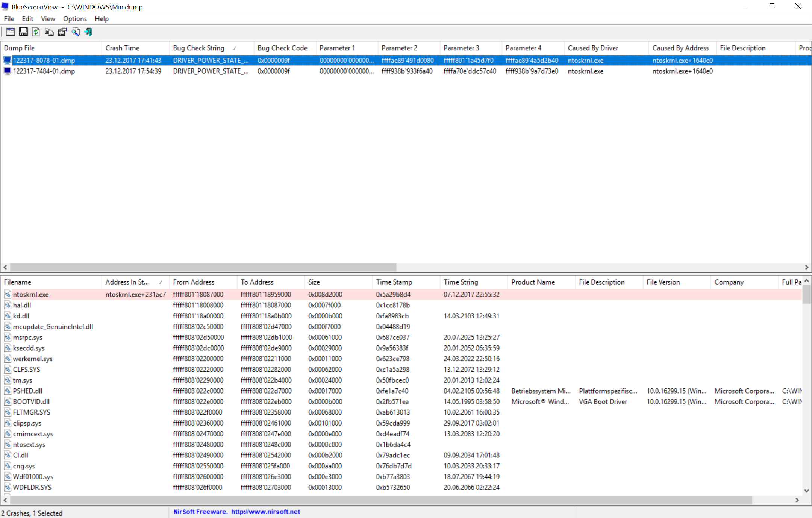This screenshot has height=518, width=812.
Task: Sort by Bug Check Code column
Action: [285, 48]
